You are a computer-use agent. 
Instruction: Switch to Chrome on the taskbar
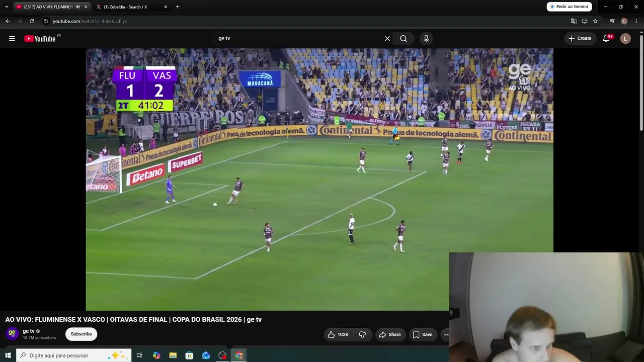point(239,355)
